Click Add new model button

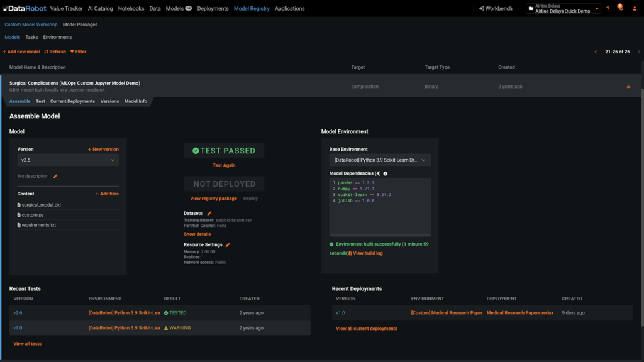coord(21,52)
